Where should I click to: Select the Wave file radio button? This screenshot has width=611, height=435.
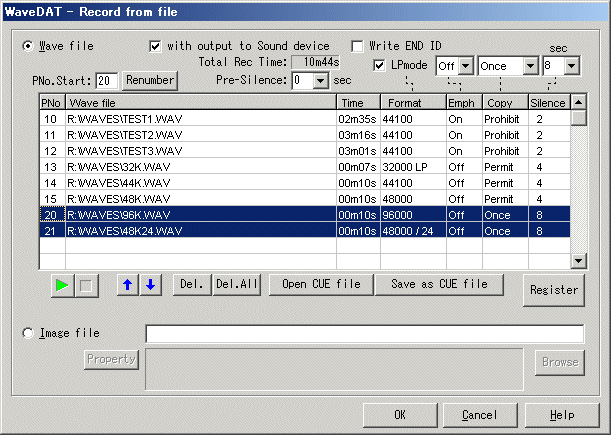pos(28,46)
